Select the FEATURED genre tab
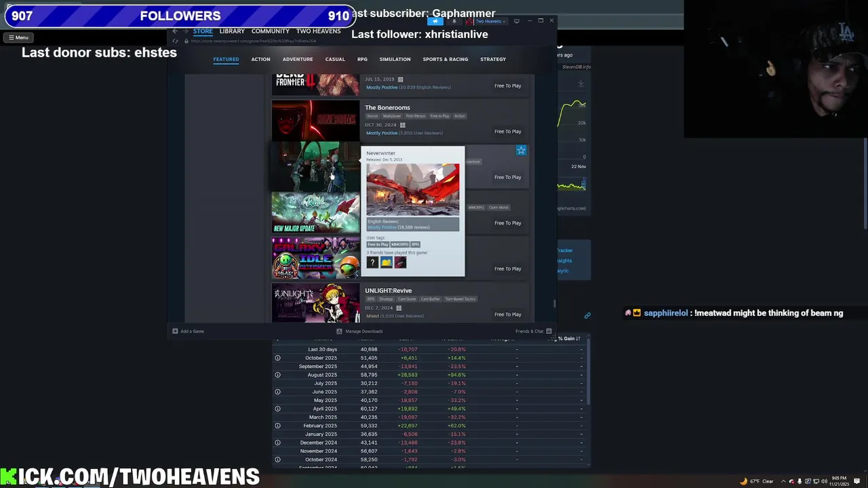The image size is (868, 488). click(226, 59)
